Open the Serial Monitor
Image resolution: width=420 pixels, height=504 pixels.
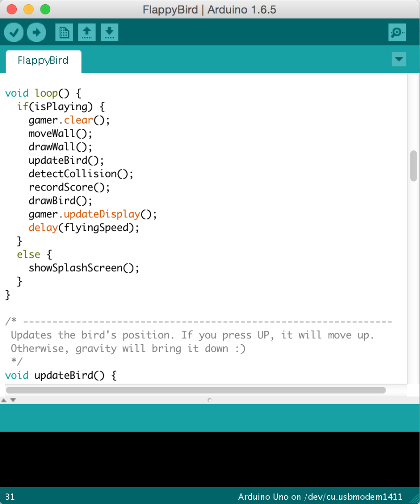point(397,32)
